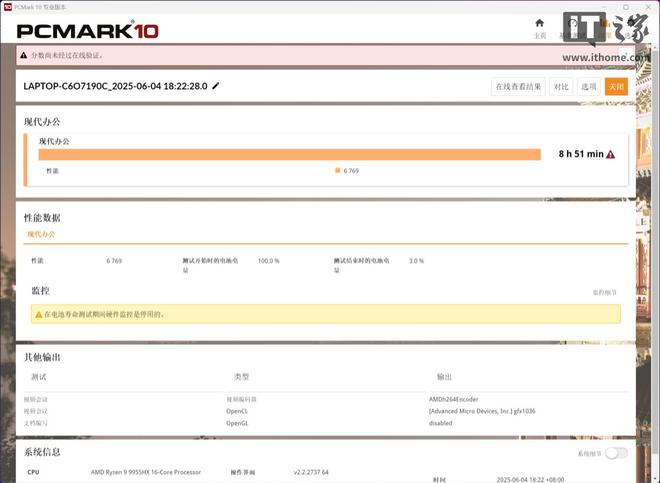Click the result name LAPTOP-C6O7190C_2025-06-04 18:22:28.0
This screenshot has height=483, width=660.
tap(115, 86)
